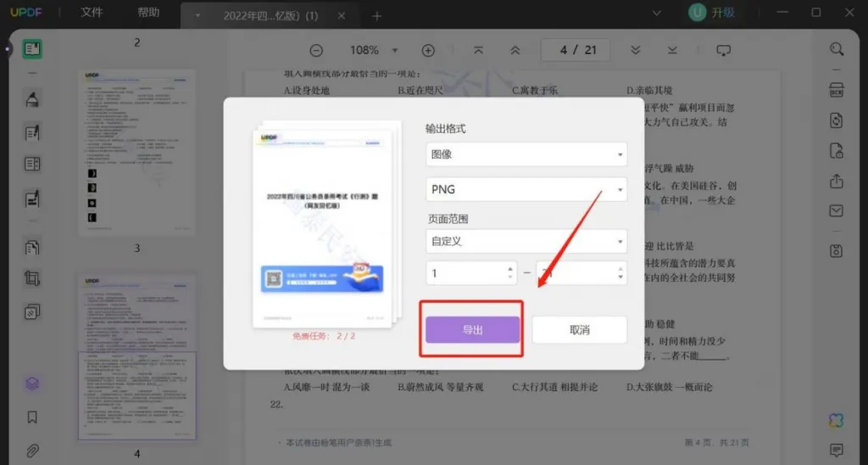Open the Edit PDF tool icon
The height and width of the screenshot is (465, 868).
tap(32, 132)
